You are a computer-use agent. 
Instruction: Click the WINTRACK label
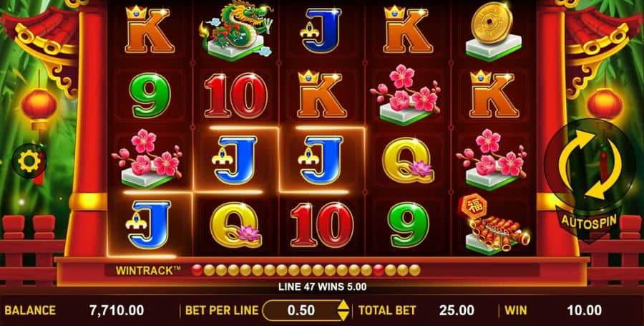(148, 271)
